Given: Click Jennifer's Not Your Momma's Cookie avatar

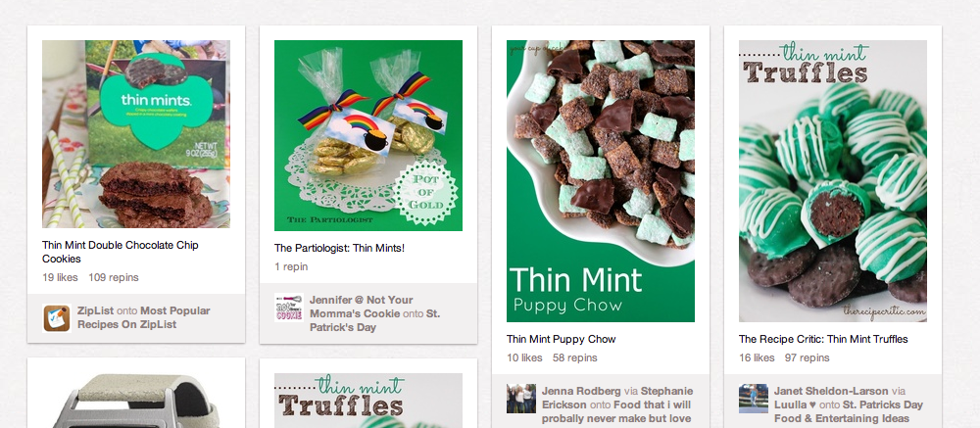Looking at the screenshot, I should click(x=289, y=308).
